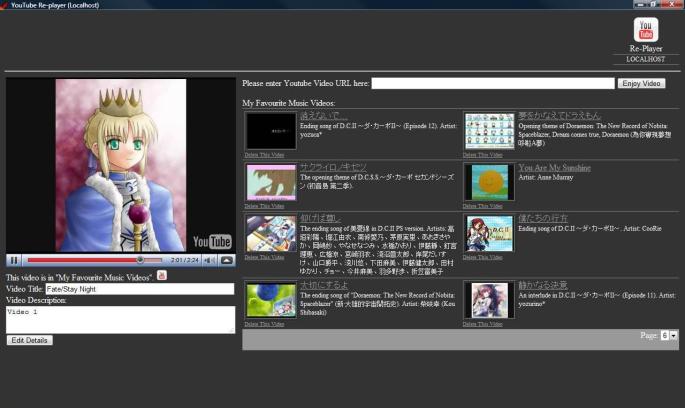The height and width of the screenshot is (408, 685).
Task: Select the pink サクライロノキセツ thumbnail
Action: pyautogui.click(x=271, y=182)
